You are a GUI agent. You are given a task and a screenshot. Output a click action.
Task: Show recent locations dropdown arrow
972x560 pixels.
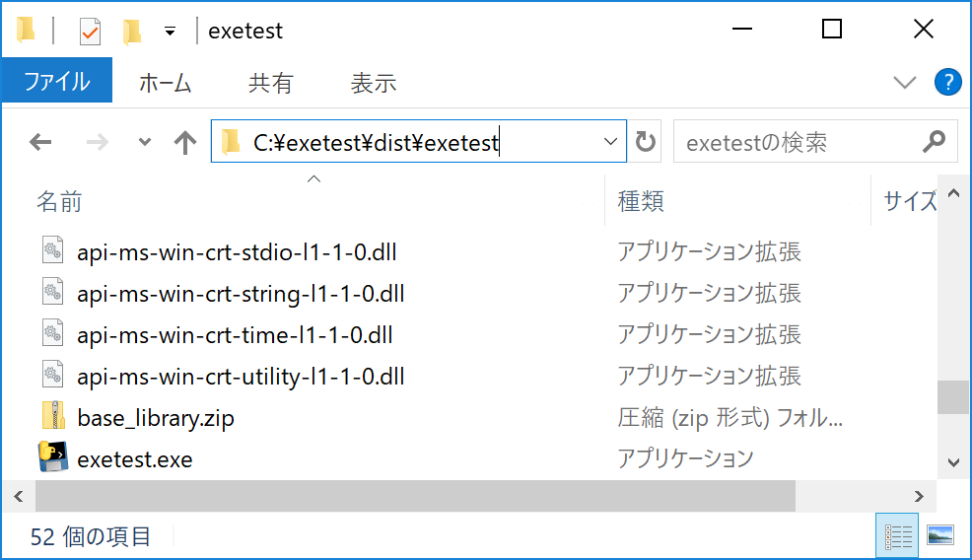click(145, 143)
